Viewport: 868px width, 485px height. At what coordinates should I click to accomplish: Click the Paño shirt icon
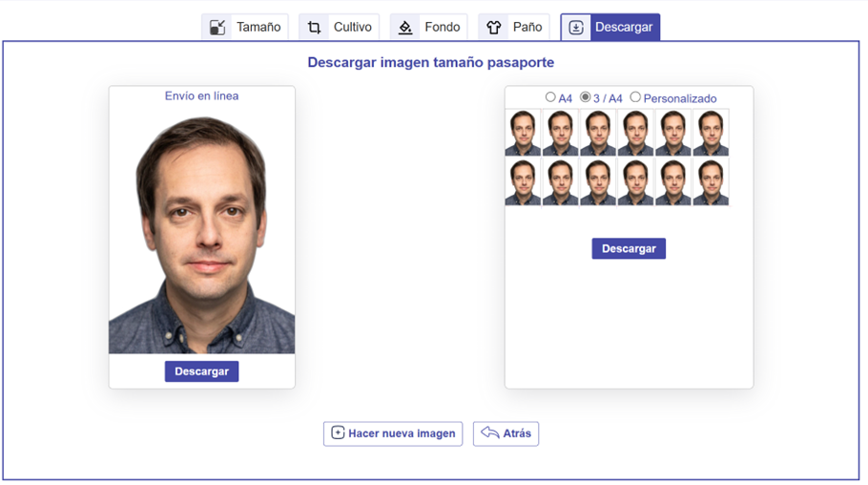494,27
